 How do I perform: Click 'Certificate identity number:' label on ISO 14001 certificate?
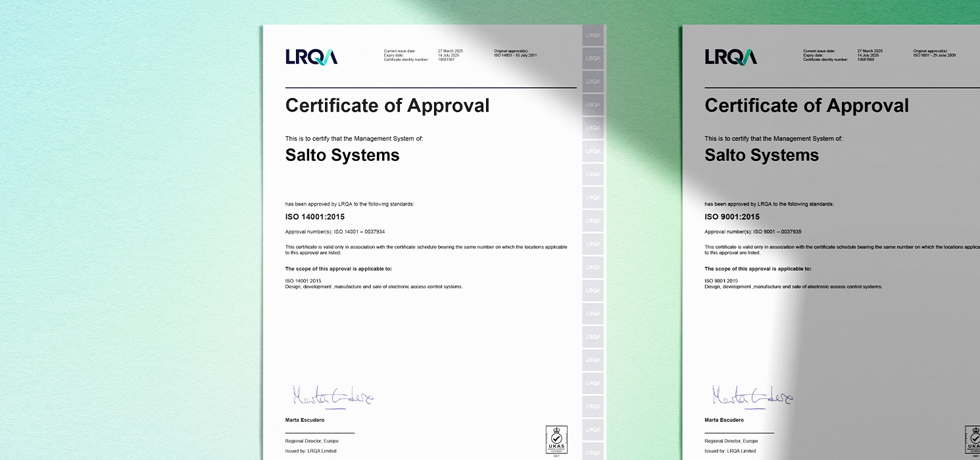[406, 60]
